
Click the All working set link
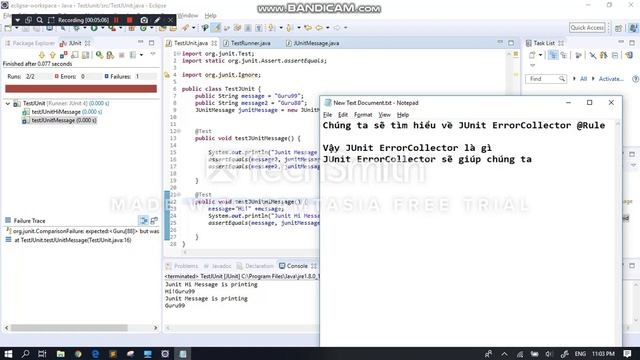tap(583, 79)
